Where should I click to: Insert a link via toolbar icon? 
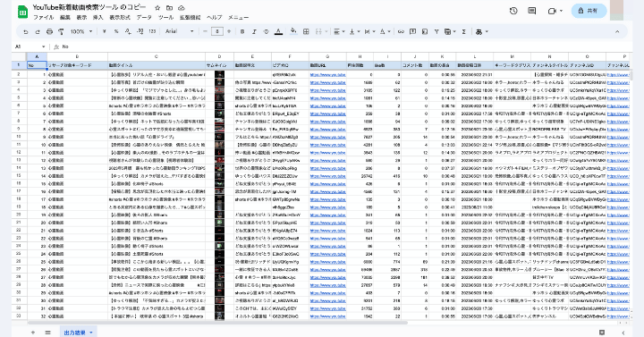click(401, 31)
